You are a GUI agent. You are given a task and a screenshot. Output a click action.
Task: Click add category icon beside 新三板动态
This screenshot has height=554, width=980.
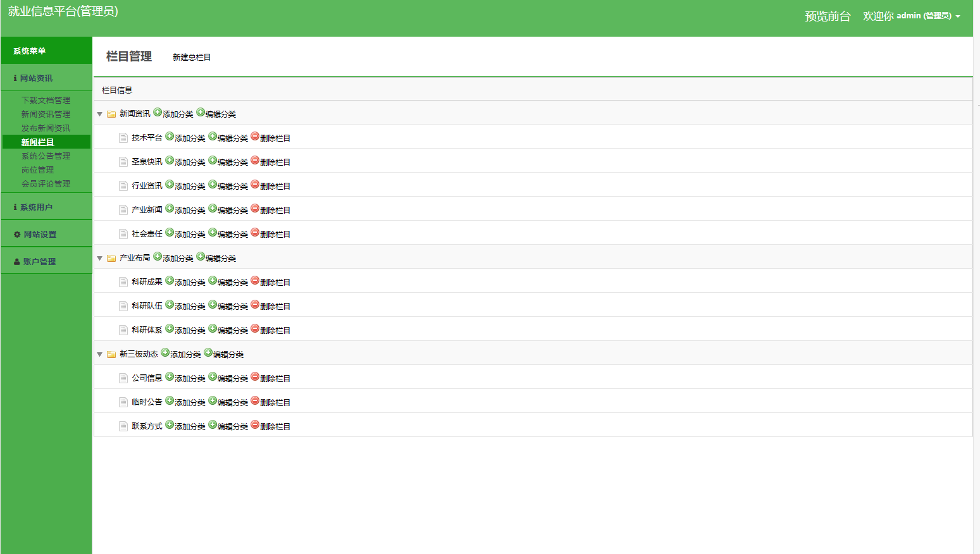(165, 353)
